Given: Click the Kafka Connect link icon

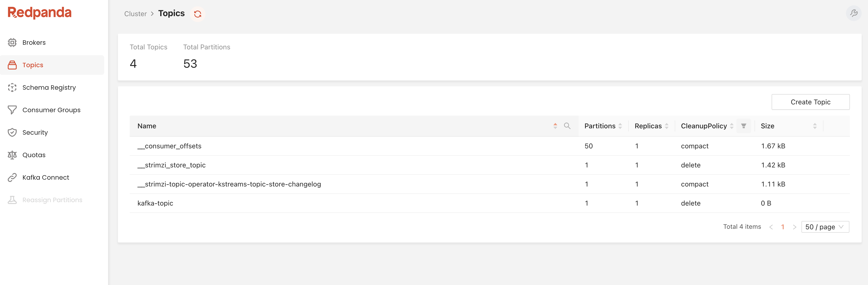Looking at the screenshot, I should [x=12, y=177].
